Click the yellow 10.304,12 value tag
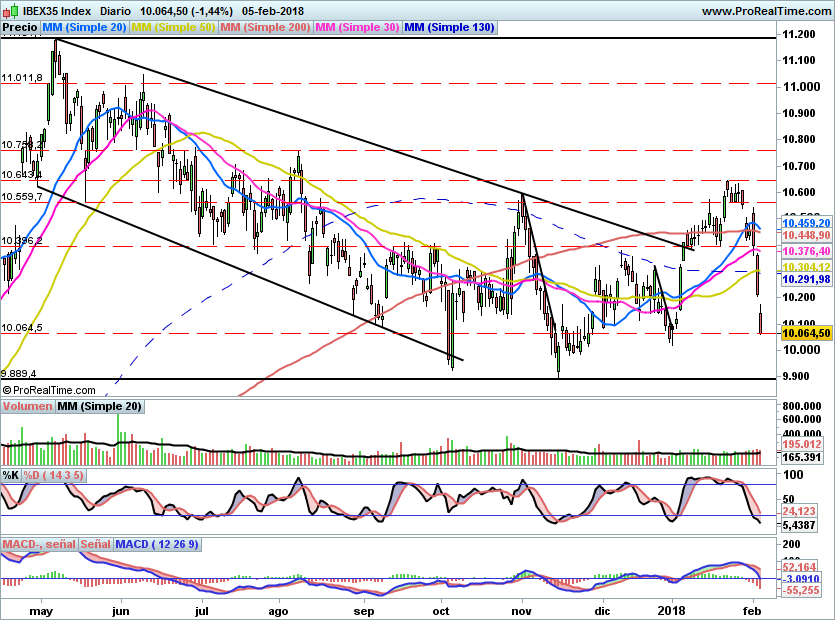Image resolution: width=835 pixels, height=620 pixels. coord(806,267)
